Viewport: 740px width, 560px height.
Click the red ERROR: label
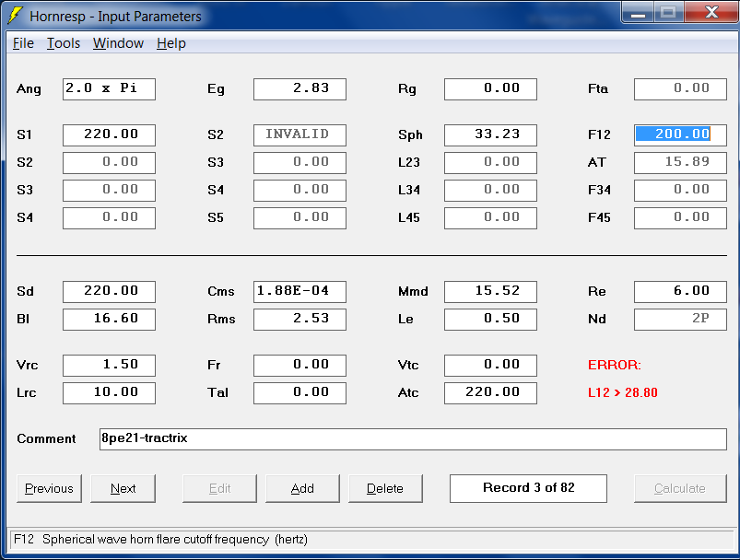click(x=614, y=365)
